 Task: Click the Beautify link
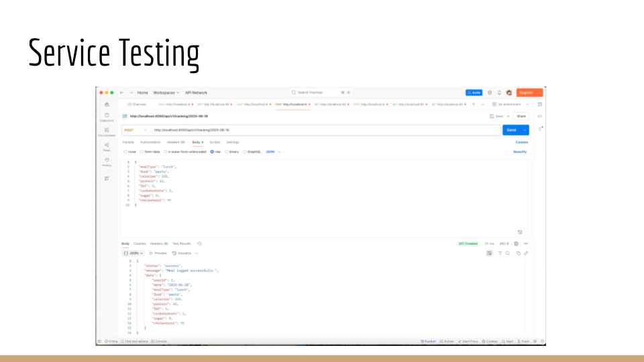coord(520,152)
